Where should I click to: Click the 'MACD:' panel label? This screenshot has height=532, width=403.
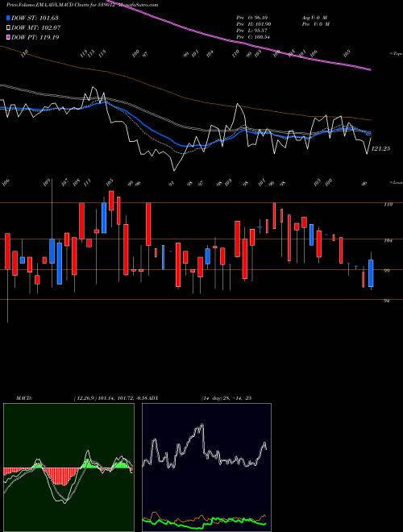click(x=23, y=398)
